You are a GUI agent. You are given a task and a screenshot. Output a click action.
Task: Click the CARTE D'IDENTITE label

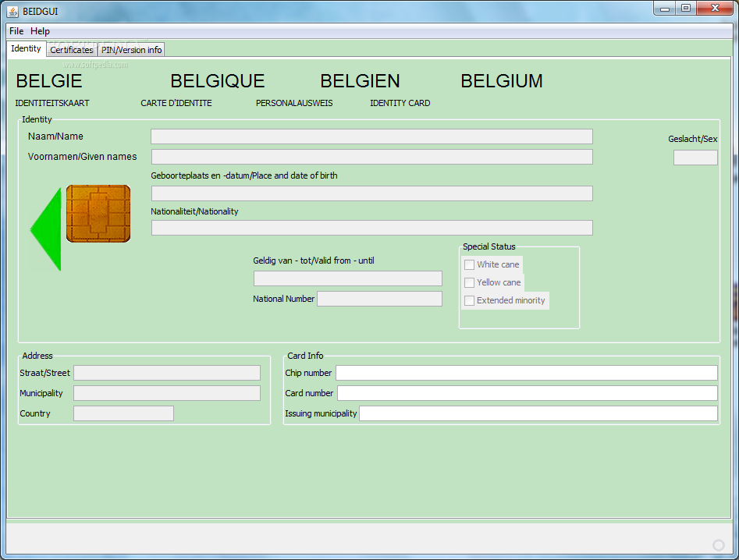pyautogui.click(x=176, y=103)
